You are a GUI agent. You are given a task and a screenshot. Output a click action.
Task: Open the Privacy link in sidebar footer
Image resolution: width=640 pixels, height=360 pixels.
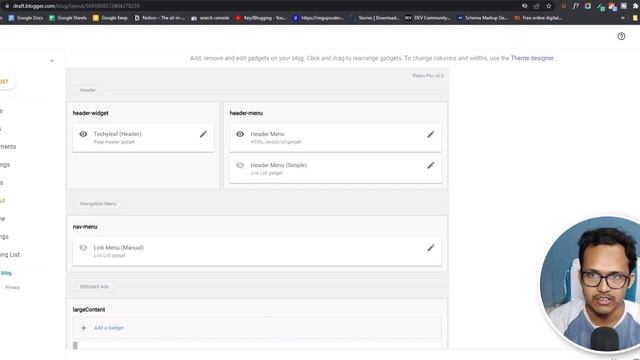click(x=12, y=287)
